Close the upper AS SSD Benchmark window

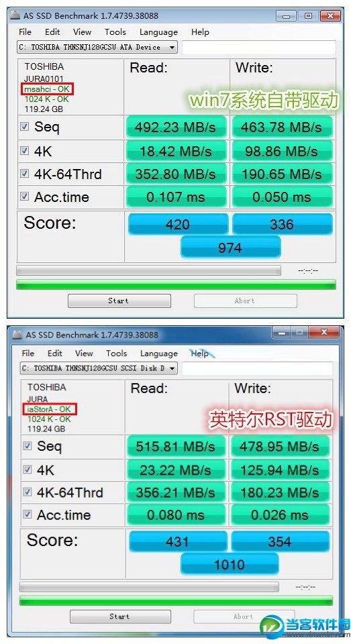point(330,16)
